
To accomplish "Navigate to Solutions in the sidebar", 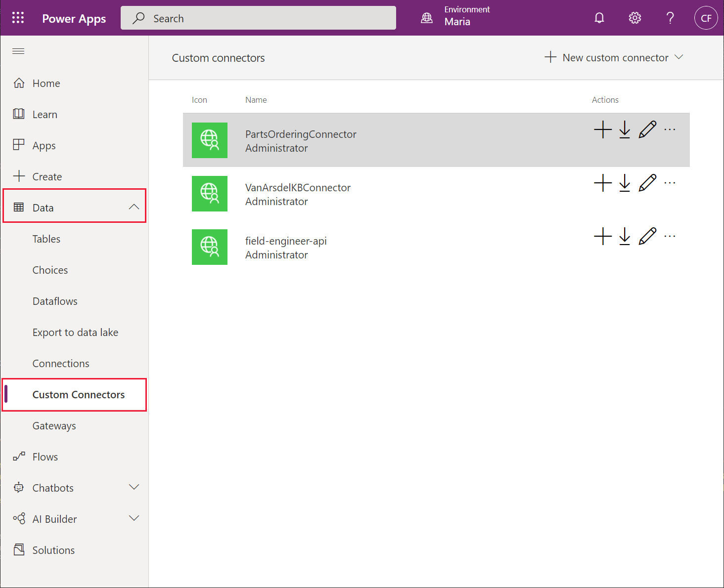I will pyautogui.click(x=53, y=549).
